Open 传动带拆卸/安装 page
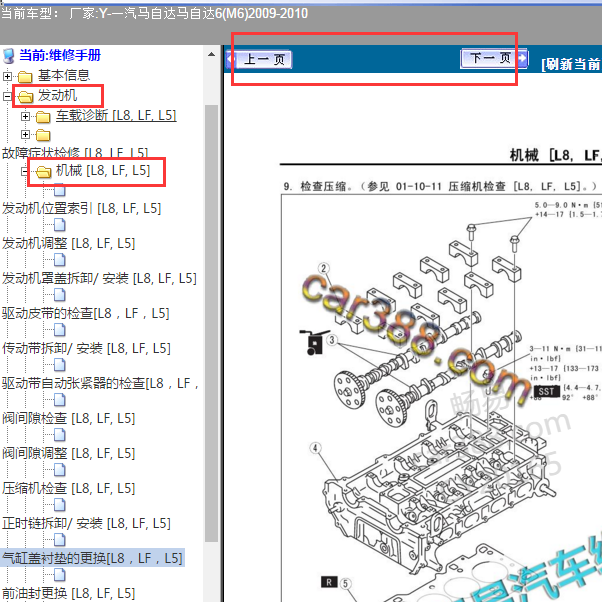This screenshot has width=602, height=602. point(86,348)
